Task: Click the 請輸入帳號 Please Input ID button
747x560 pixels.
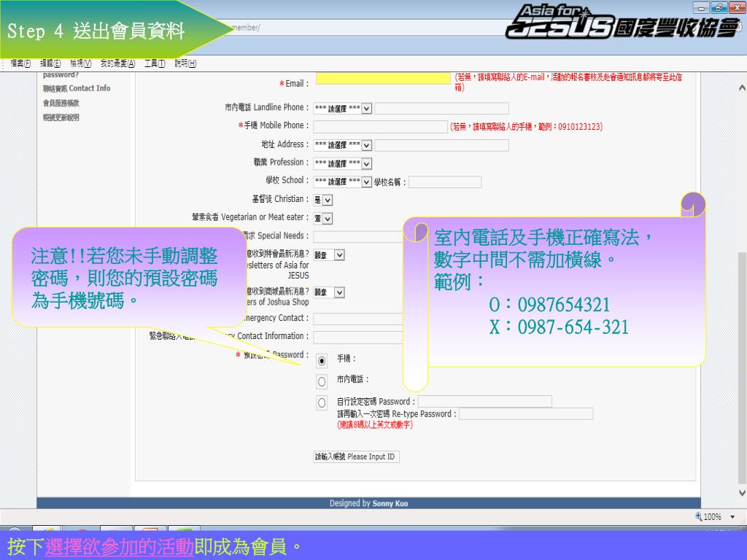Action: tap(356, 457)
